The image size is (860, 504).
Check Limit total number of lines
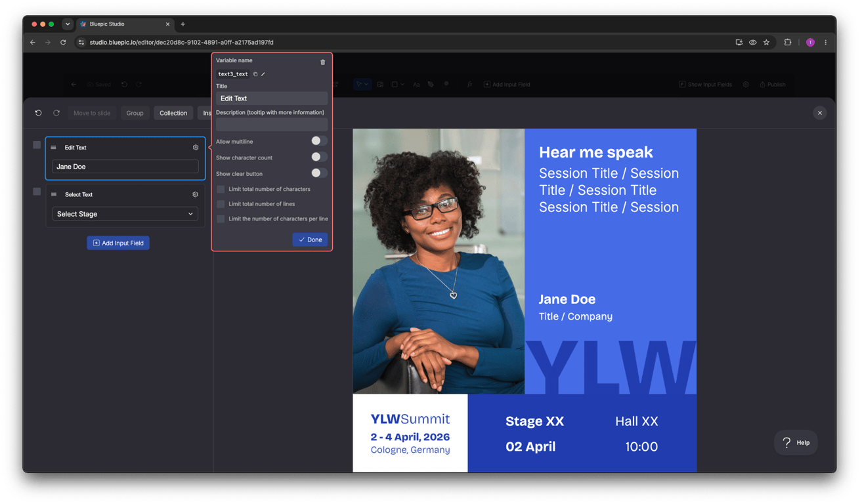[x=221, y=204]
